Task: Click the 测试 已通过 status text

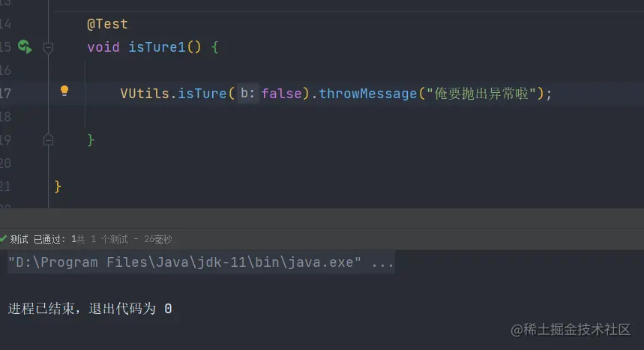Action: coord(37,239)
